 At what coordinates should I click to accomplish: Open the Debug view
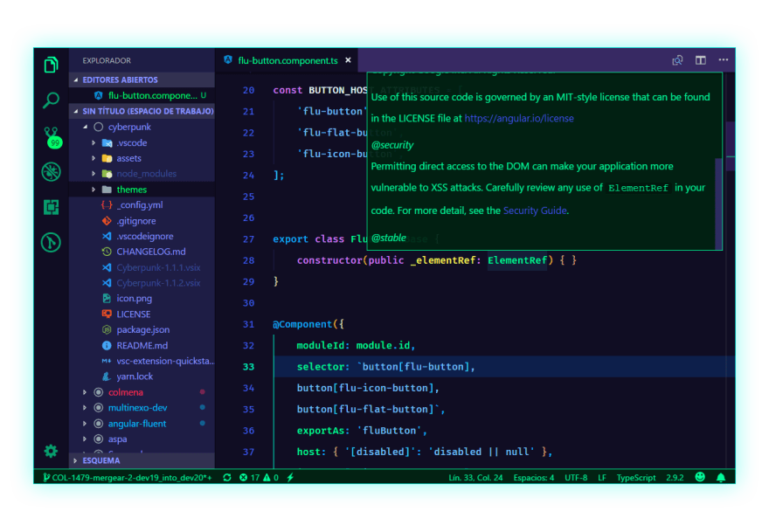pyautogui.click(x=51, y=171)
